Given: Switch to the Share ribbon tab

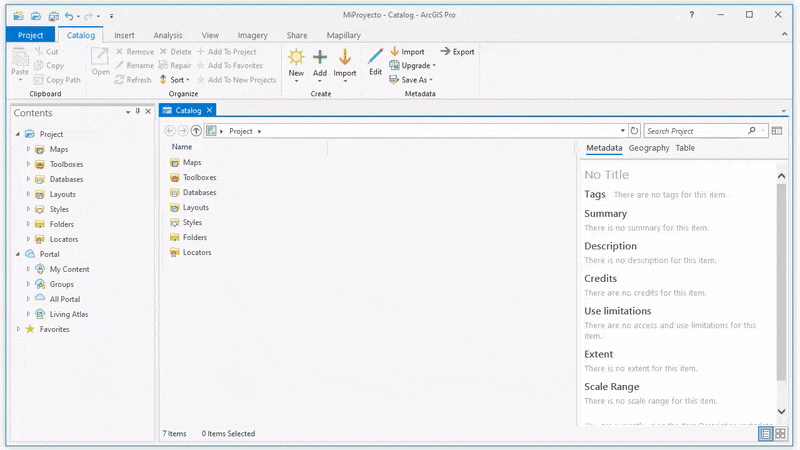Looking at the screenshot, I should [x=297, y=35].
